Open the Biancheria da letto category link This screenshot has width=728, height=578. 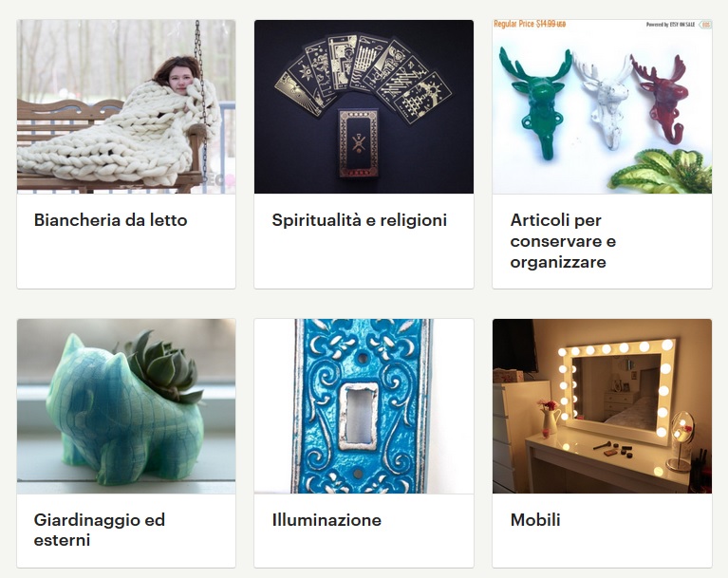tap(110, 220)
